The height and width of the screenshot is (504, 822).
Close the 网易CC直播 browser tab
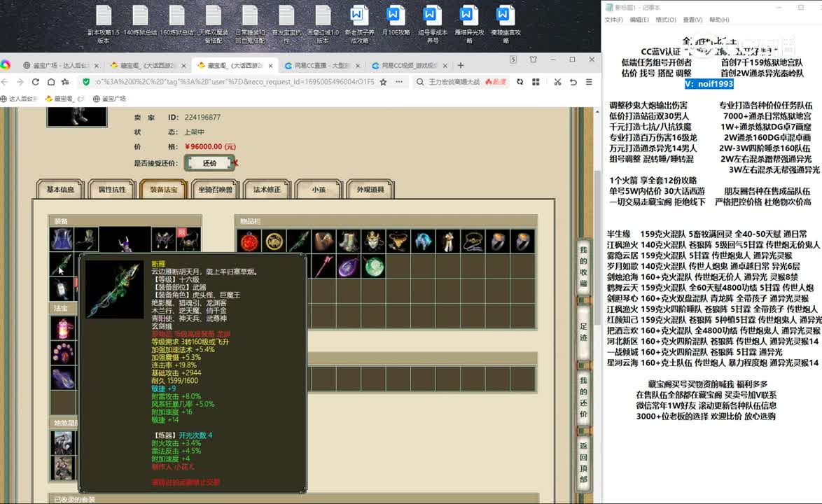[x=358, y=66]
